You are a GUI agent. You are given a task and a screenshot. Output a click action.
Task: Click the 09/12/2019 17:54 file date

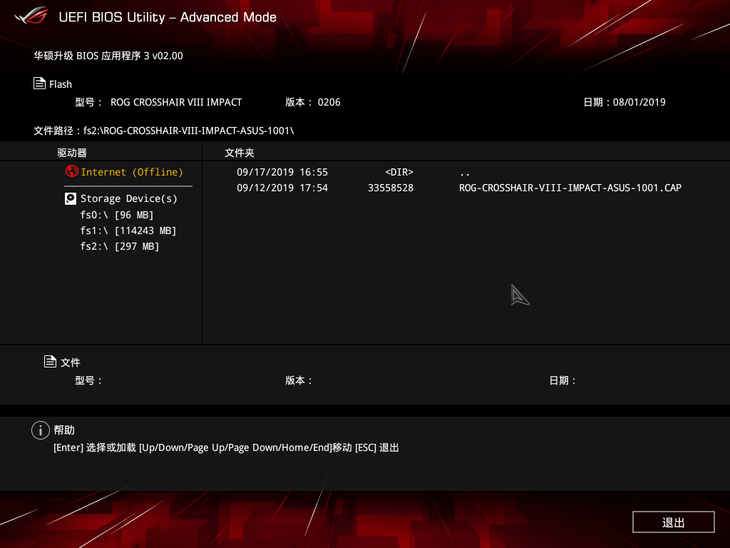282,188
